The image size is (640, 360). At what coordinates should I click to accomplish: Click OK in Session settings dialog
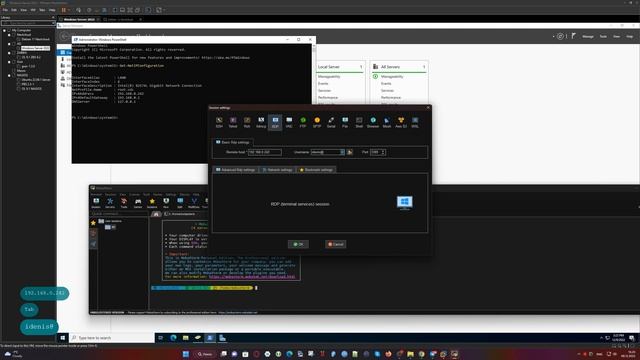click(298, 244)
